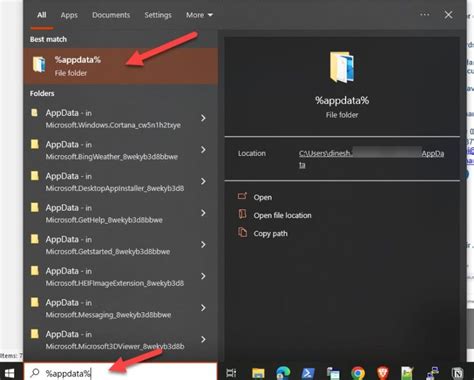Open Task View from the taskbar
The width and height of the screenshot is (474, 380).
[231, 373]
